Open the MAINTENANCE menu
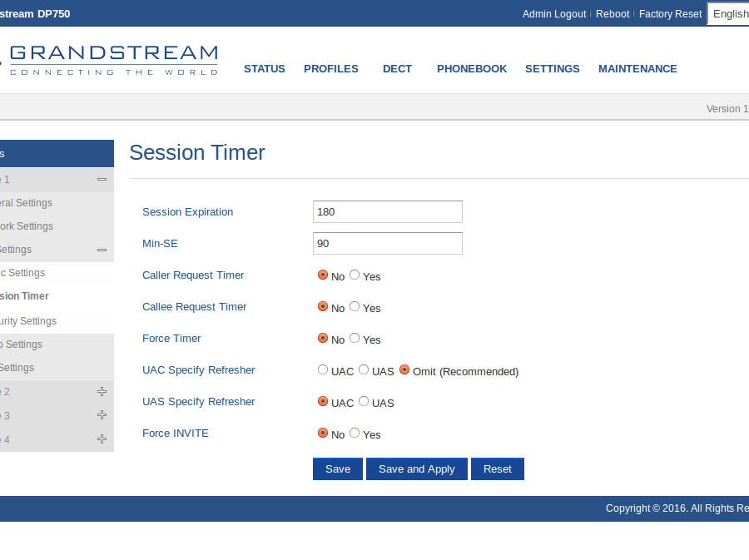749x560 pixels. point(637,69)
